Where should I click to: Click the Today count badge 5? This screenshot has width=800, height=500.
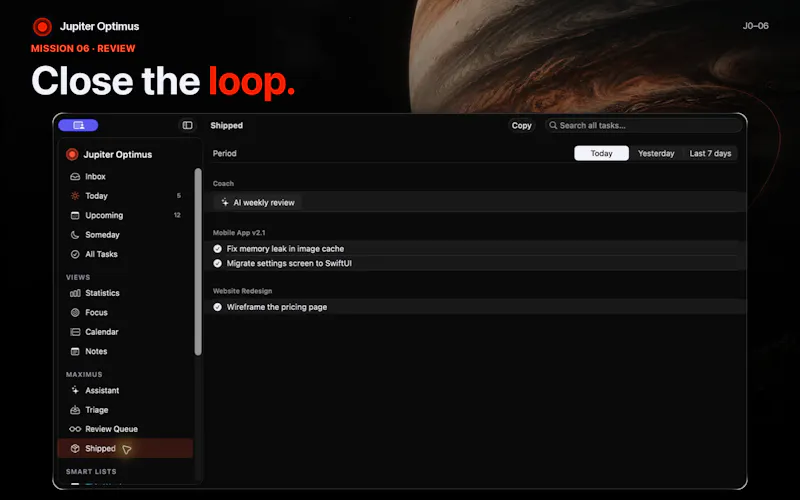[179, 196]
